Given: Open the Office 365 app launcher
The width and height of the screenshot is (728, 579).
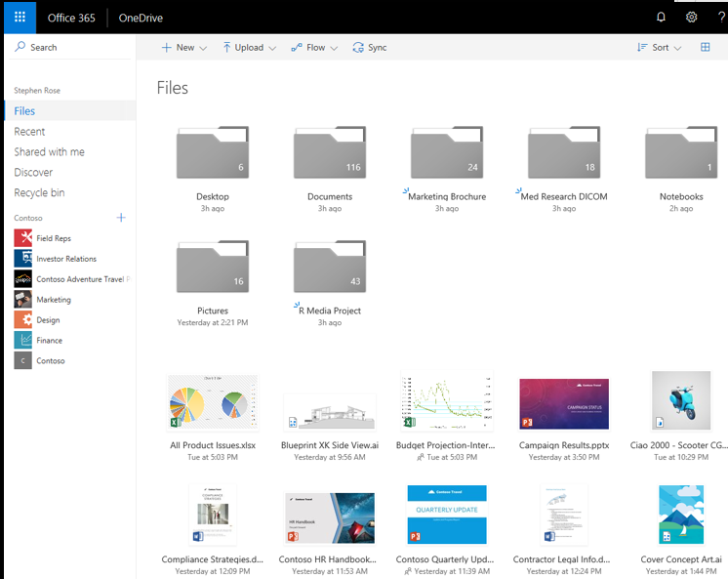Looking at the screenshot, I should pos(20,17).
